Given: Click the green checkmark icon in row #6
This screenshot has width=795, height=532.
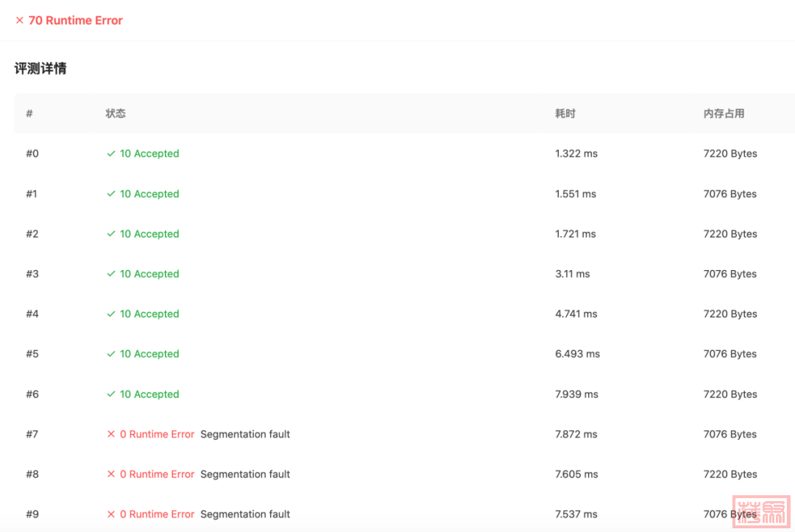Looking at the screenshot, I should click(111, 394).
